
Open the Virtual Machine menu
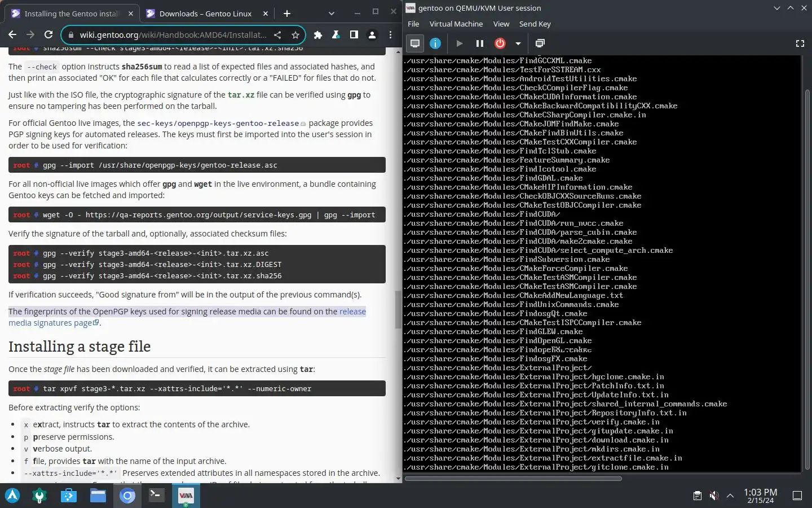tap(456, 24)
